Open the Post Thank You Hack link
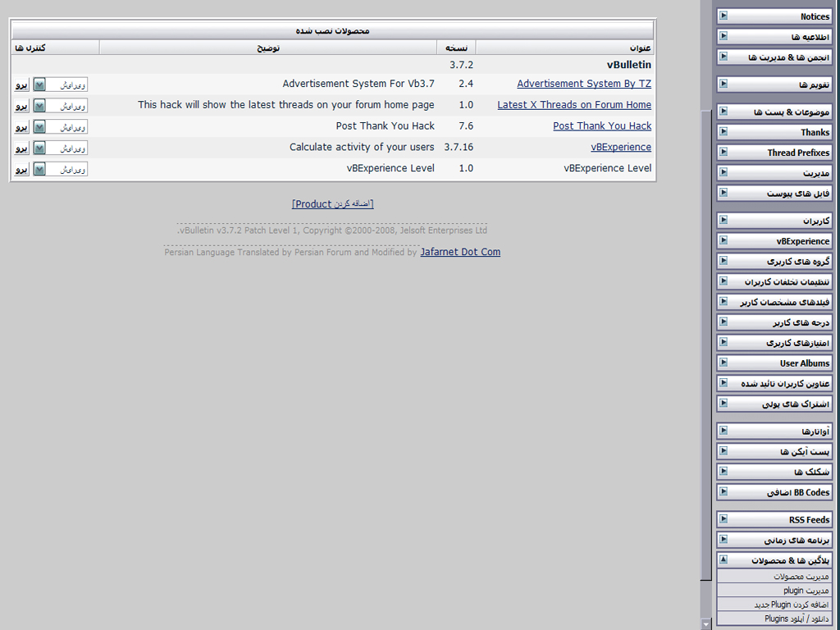 pyautogui.click(x=602, y=126)
